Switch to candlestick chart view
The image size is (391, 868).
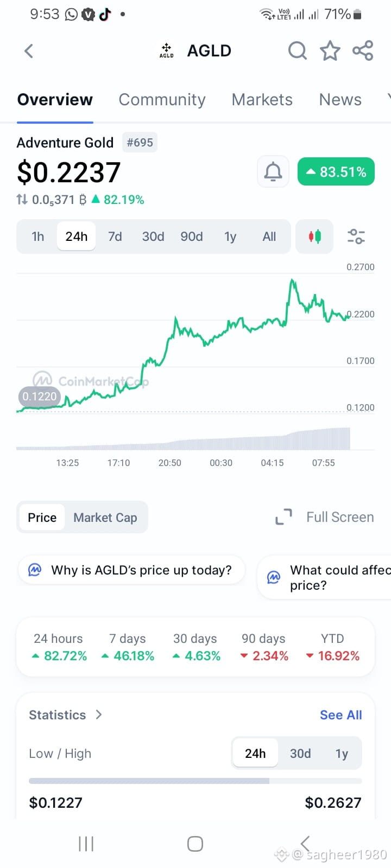(x=314, y=237)
